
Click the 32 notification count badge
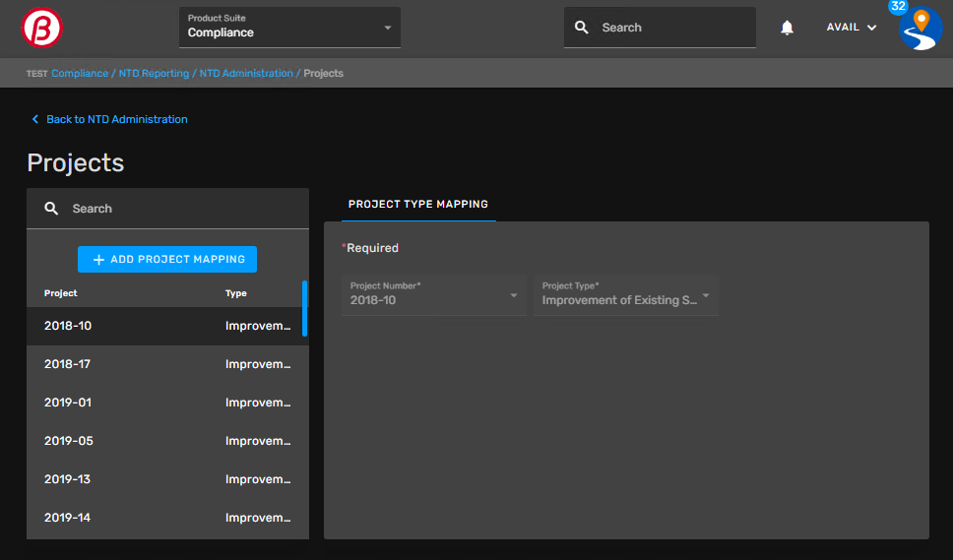[x=898, y=6]
